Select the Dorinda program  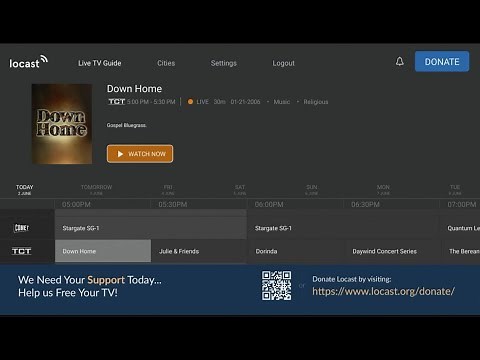pos(295,251)
